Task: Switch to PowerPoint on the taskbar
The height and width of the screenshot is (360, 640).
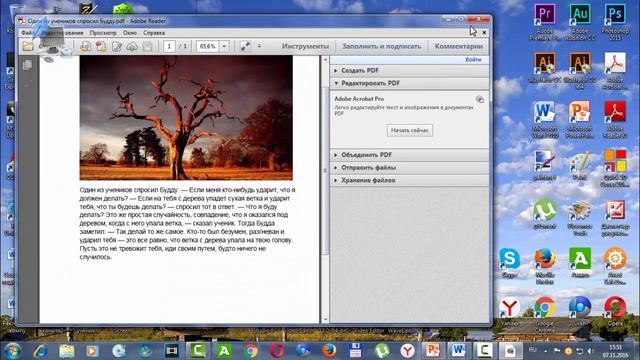Action: pyautogui.click(x=432, y=351)
